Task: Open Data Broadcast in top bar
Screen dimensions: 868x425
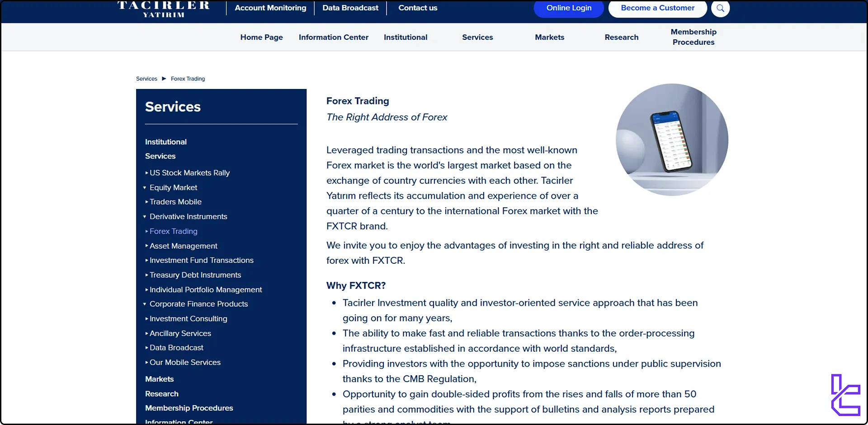Action: [x=350, y=8]
